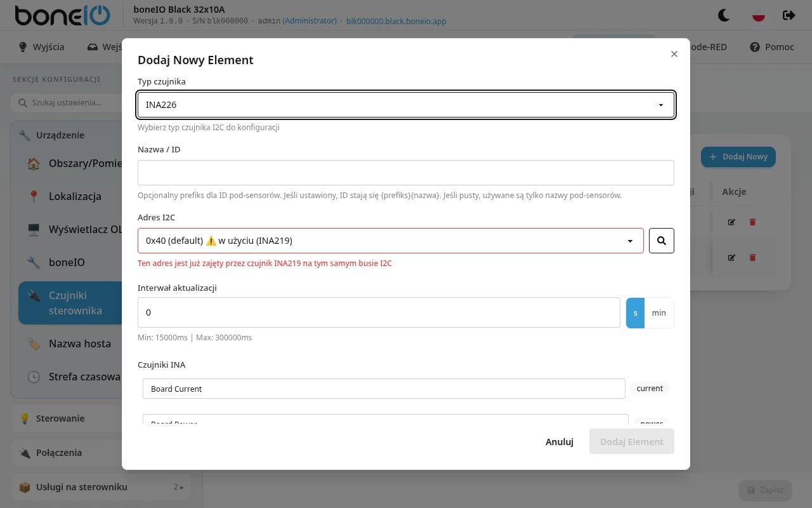This screenshot has width=812, height=508.
Task: Click the Zapisz button
Action: 766,490
